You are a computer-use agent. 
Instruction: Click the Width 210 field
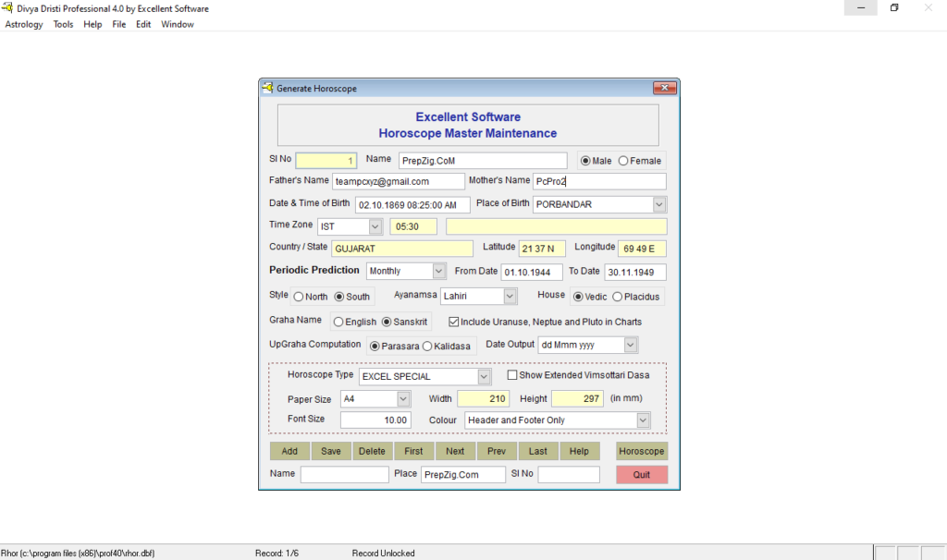coord(483,399)
